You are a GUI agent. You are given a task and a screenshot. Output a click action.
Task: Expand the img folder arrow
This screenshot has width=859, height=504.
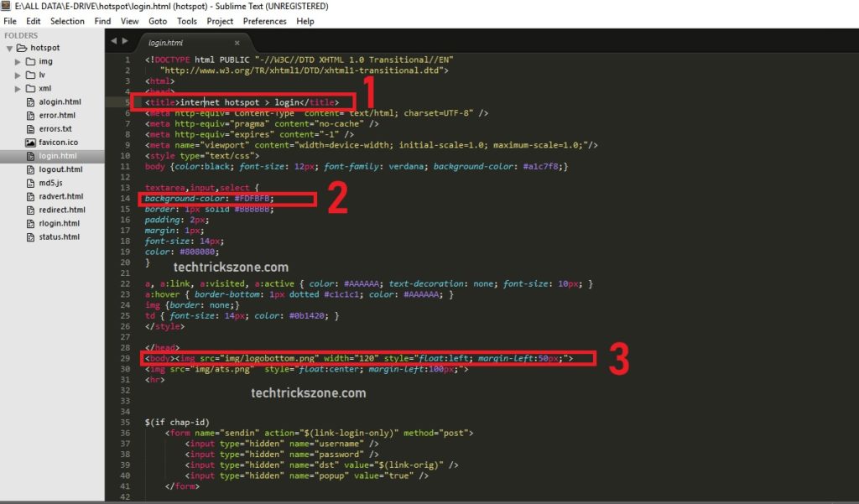pos(18,62)
